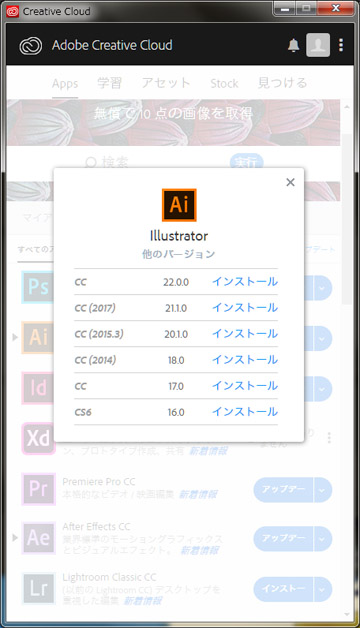Image resolution: width=360 pixels, height=628 pixels.
Task: Open Illustrator row dropdown arrow
Action: [x=323, y=338]
